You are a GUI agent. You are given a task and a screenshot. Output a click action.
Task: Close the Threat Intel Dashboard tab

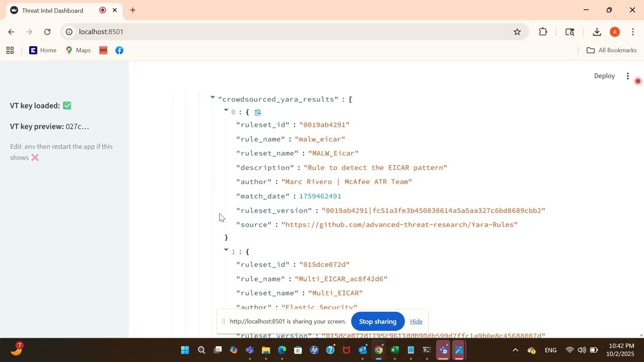tap(115, 10)
